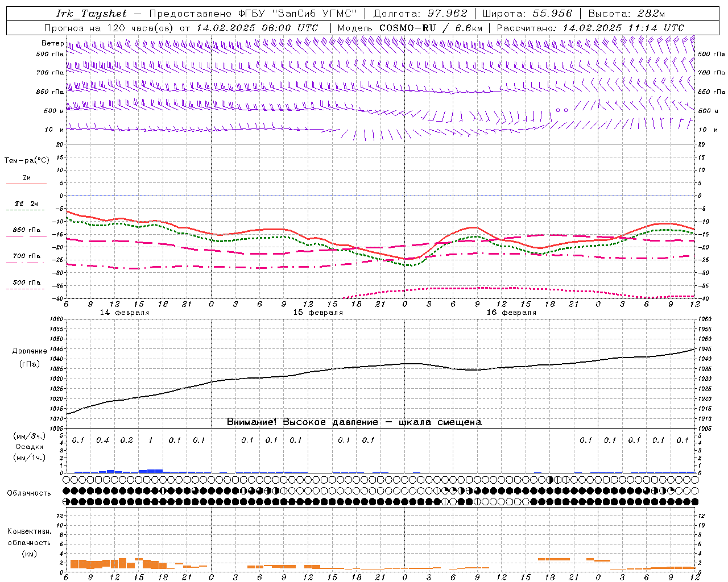The image size is (728, 582).
Task: Select the model name COSMO-RU / 6.6км
Action: [x=431, y=28]
